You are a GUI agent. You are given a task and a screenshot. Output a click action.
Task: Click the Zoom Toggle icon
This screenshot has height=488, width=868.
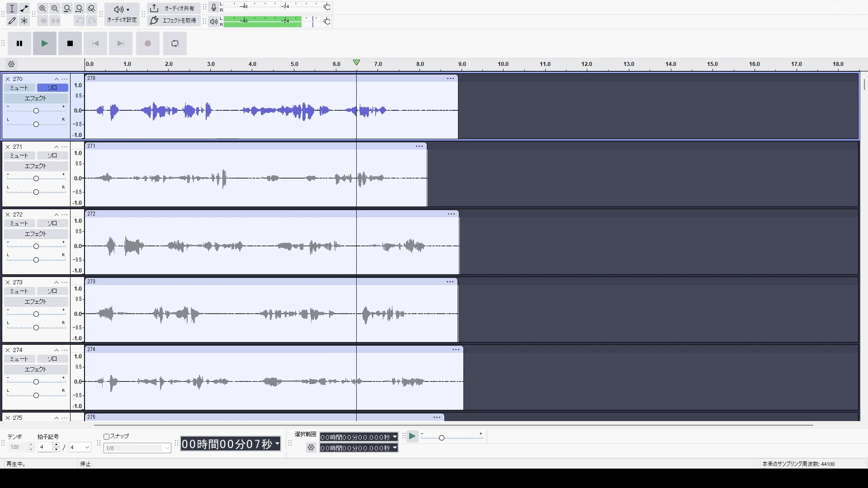91,8
